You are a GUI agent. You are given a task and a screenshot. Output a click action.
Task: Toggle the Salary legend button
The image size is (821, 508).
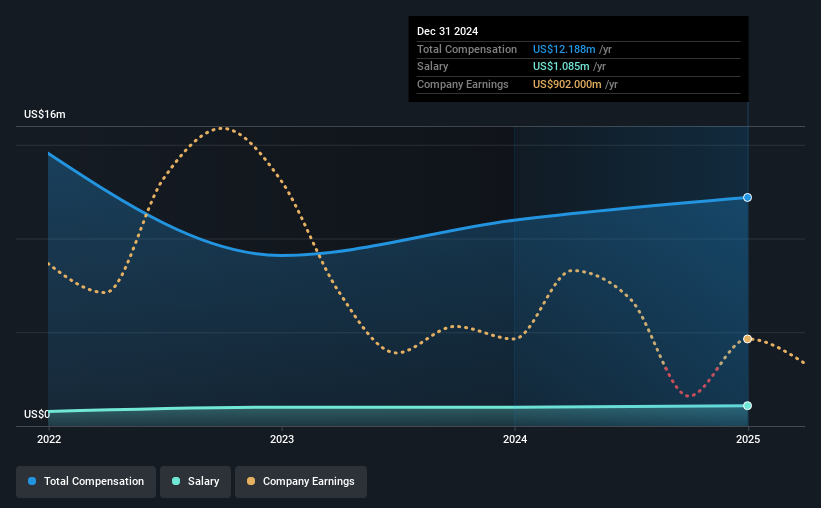point(195,481)
